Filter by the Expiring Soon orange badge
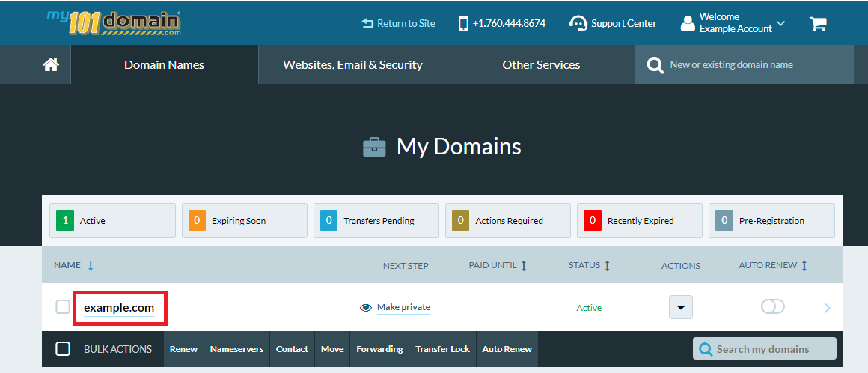Screen dimensions: 868x373 (x=197, y=221)
